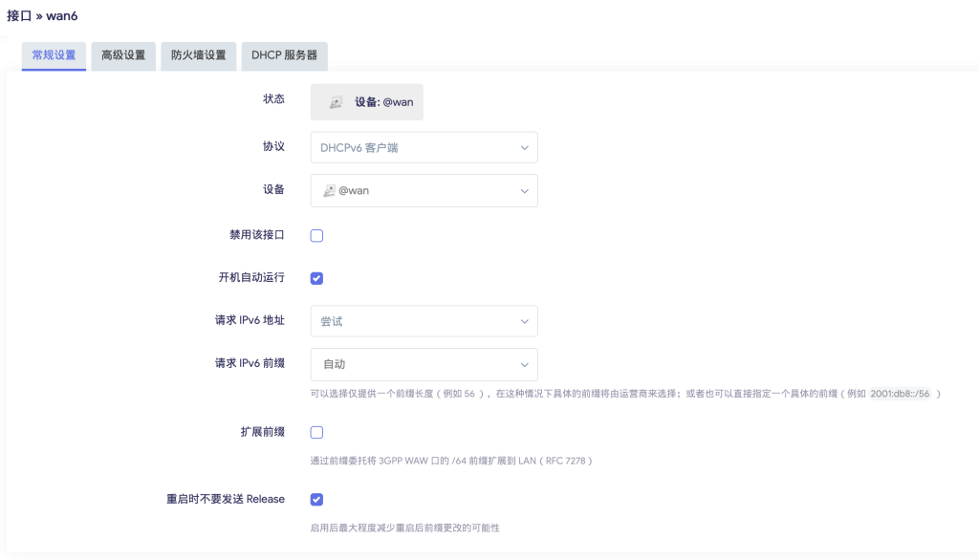Screen dimensions: 979x560
Task: Click 接口 in the breadcrumb heading
Action: (19, 16)
